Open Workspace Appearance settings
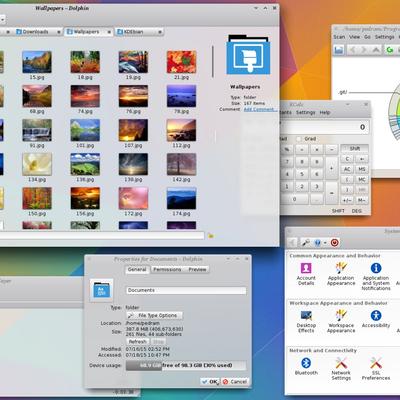This screenshot has width=400, height=400. [341, 321]
